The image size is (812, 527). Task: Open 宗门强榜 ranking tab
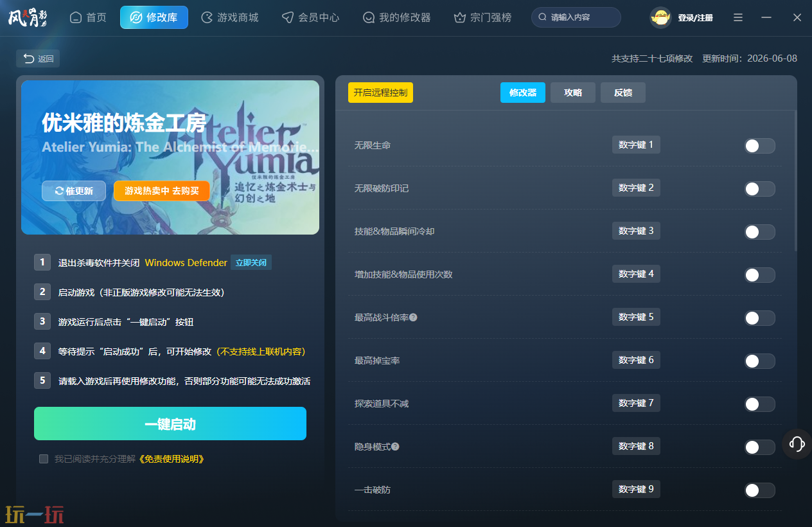[482, 17]
